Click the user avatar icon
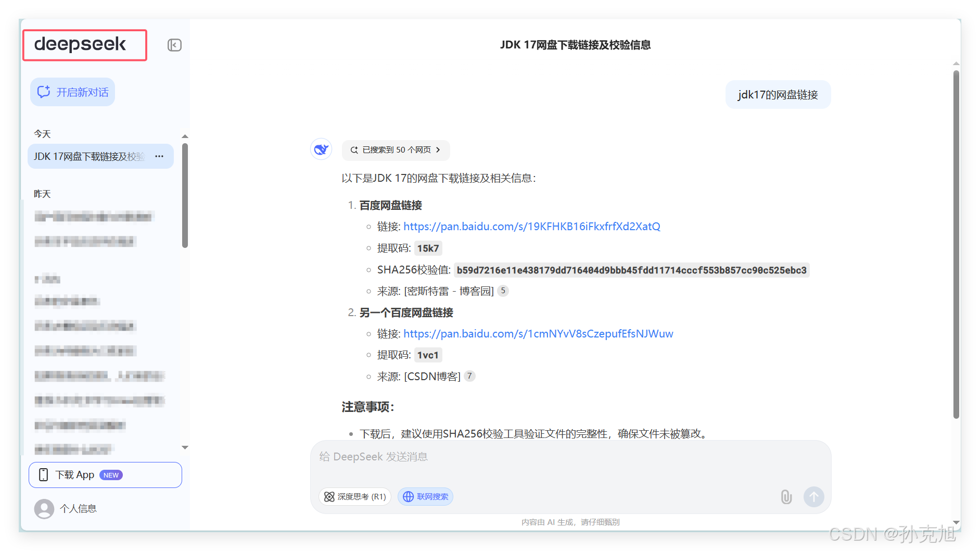The image size is (980, 551). click(44, 509)
